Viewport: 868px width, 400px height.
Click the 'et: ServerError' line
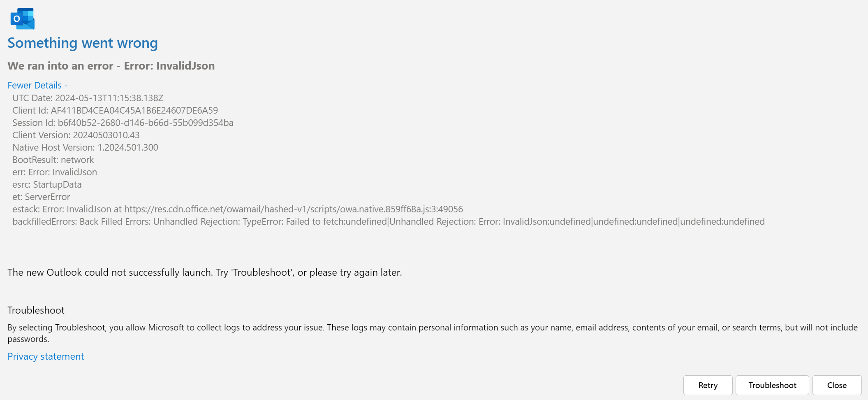pyautogui.click(x=41, y=197)
